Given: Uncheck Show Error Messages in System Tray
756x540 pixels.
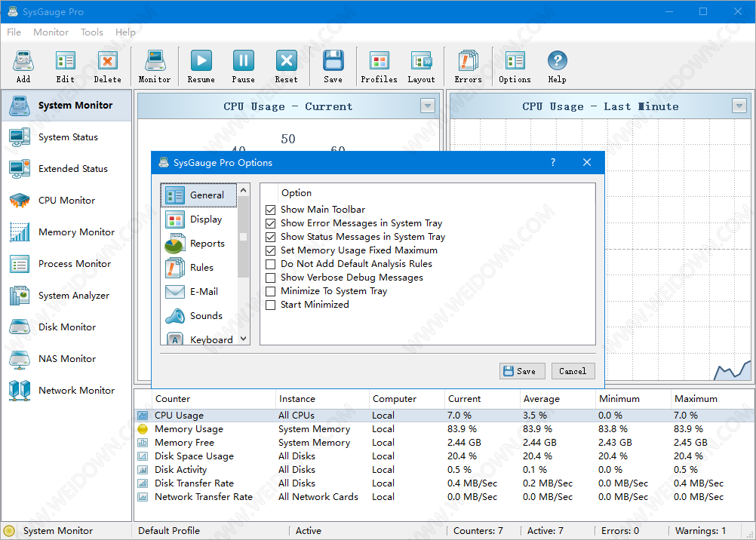Looking at the screenshot, I should [270, 223].
